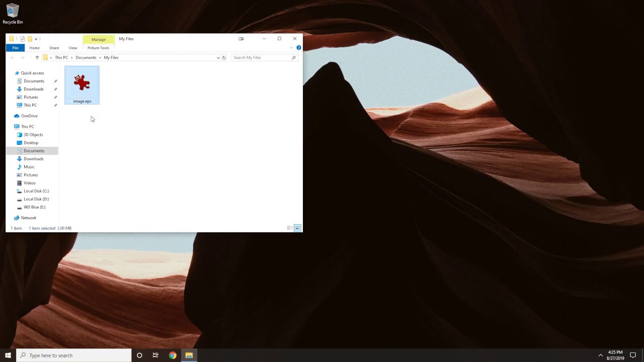
Task: Go forward with the Forward arrow
Action: coord(22,58)
